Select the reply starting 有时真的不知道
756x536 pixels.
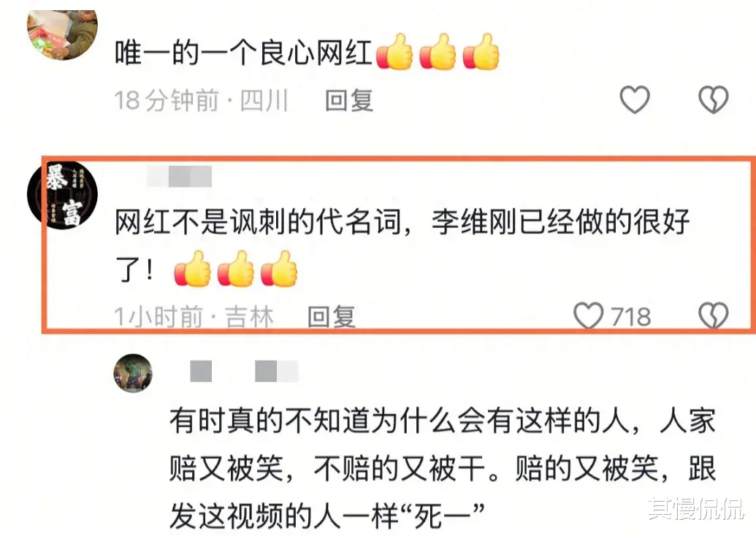pyautogui.click(x=442, y=469)
